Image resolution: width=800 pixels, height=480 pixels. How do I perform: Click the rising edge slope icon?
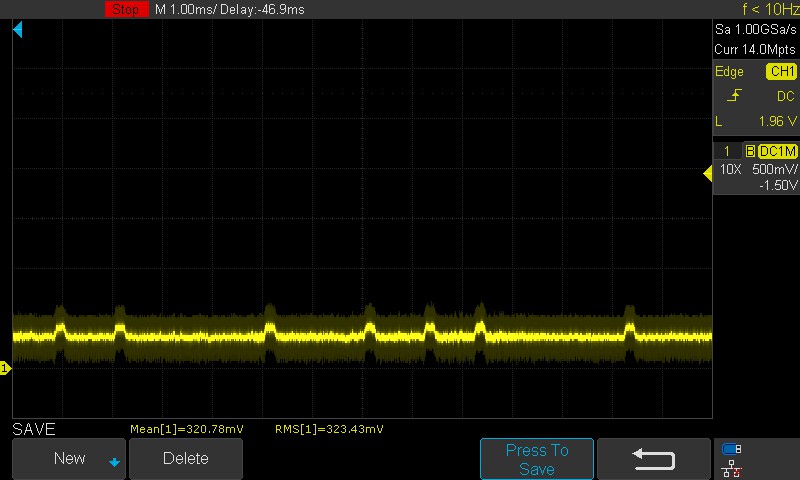734,95
